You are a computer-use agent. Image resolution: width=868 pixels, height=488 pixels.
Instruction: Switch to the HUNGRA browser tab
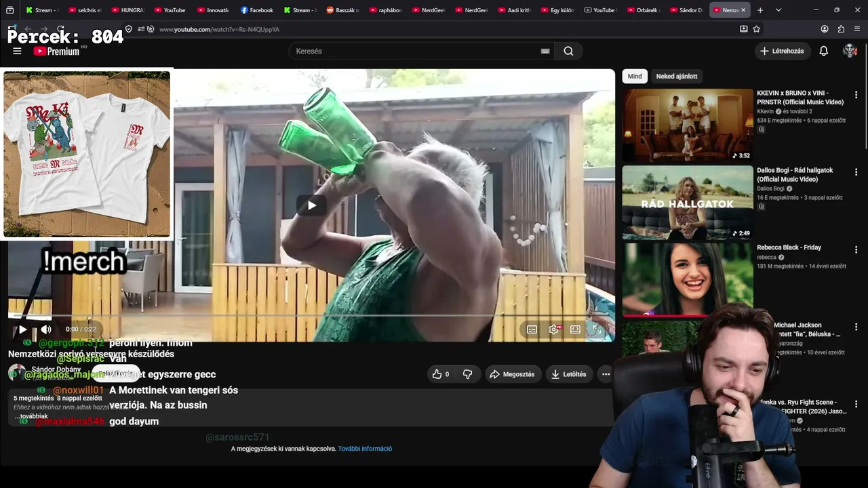click(x=127, y=10)
